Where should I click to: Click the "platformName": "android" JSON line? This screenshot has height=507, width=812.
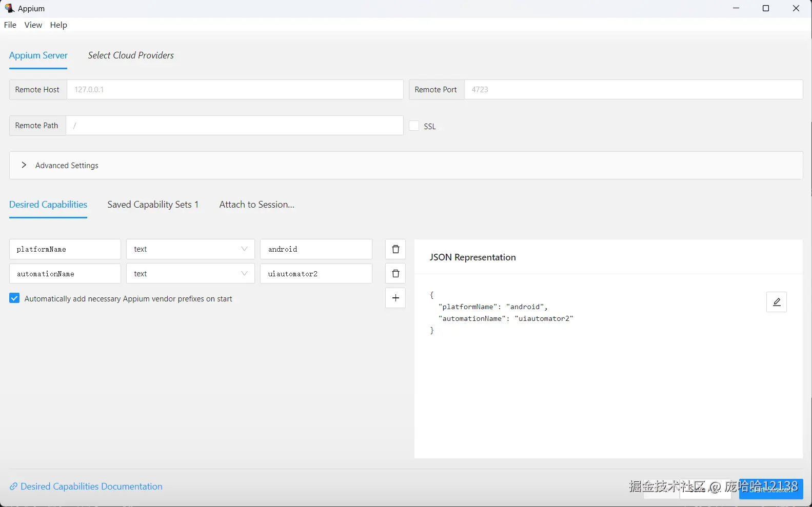pyautogui.click(x=493, y=307)
